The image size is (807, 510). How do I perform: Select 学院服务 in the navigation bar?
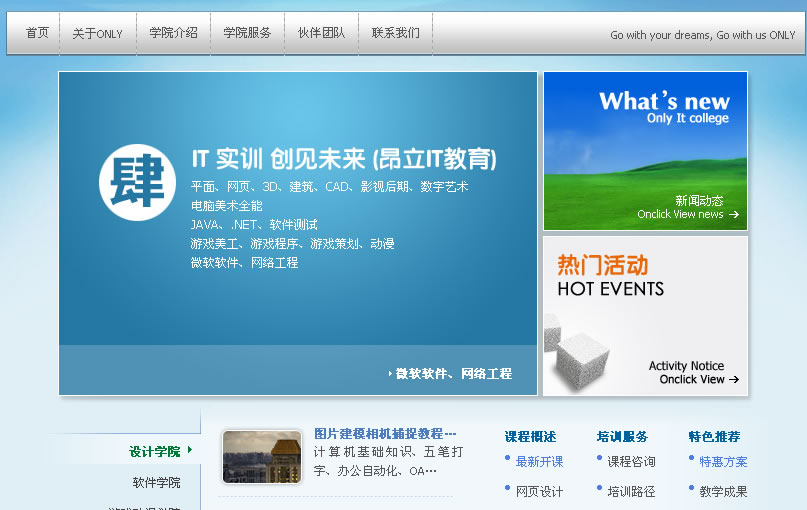pyautogui.click(x=247, y=33)
